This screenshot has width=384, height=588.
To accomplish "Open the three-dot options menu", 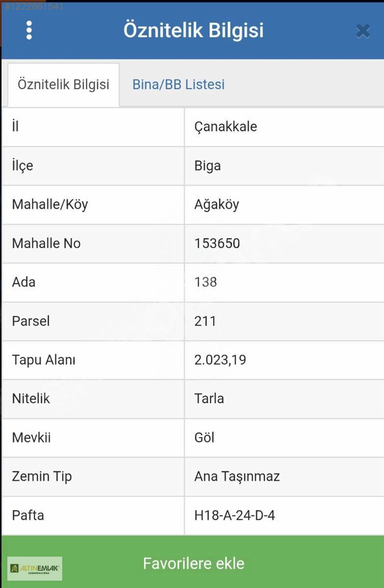I will (29, 30).
